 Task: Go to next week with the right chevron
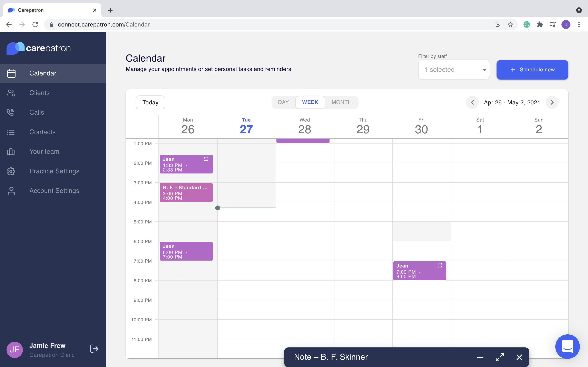click(552, 102)
